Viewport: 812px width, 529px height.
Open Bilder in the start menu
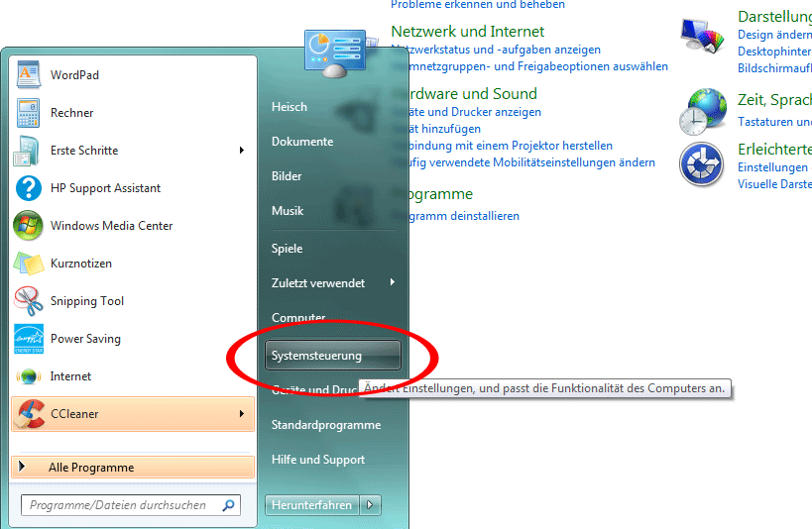pos(287,176)
